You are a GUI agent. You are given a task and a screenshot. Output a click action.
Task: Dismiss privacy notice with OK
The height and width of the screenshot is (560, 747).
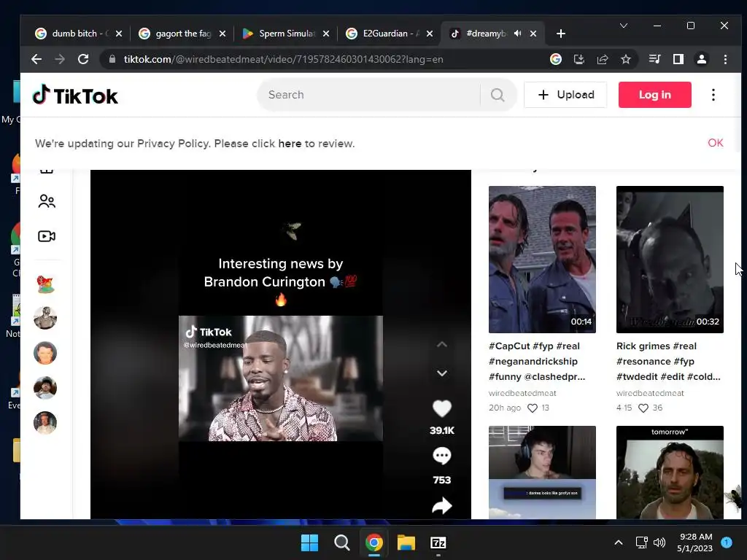[x=715, y=143]
